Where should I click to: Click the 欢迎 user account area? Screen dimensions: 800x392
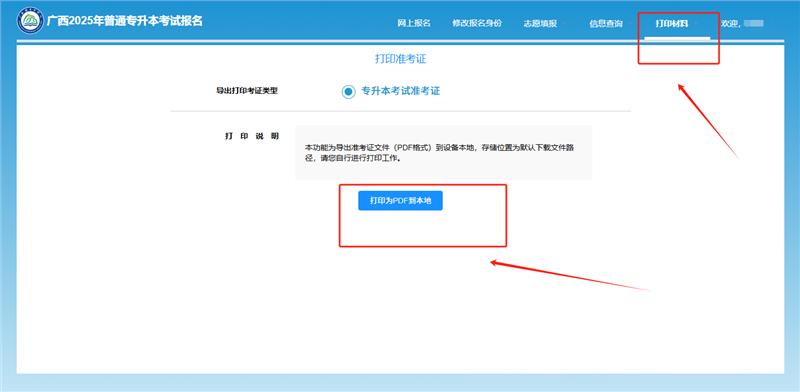point(742,23)
